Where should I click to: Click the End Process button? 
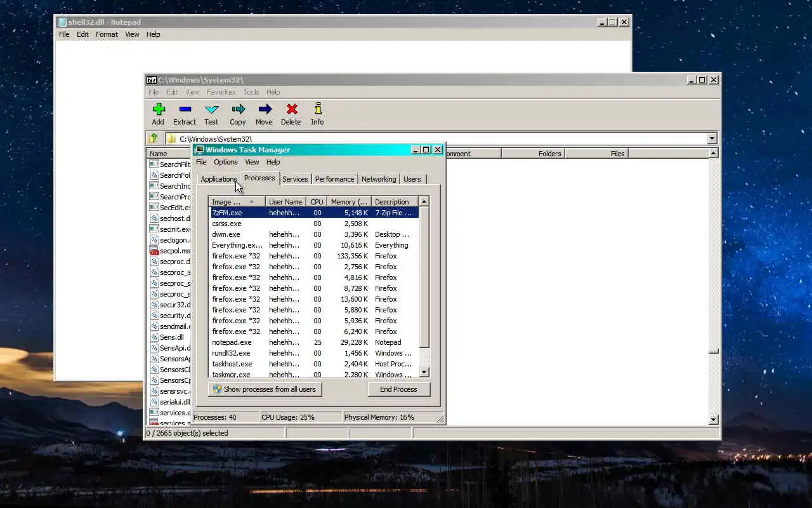coord(398,389)
